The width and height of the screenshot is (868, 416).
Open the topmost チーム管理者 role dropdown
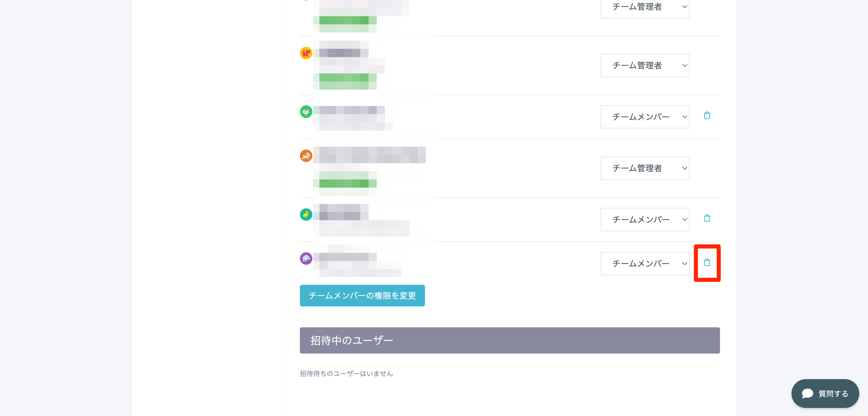[x=645, y=7]
